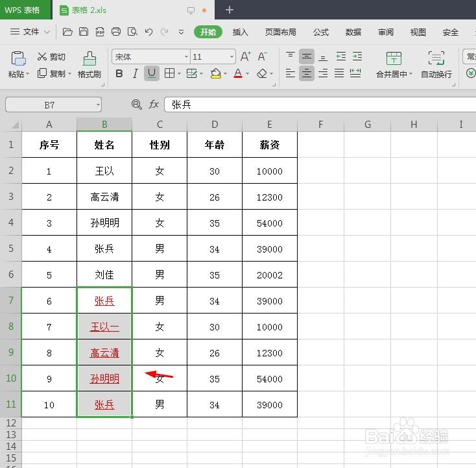
Task: Click the zoom magnifier beside formula bar
Action: 137,105
